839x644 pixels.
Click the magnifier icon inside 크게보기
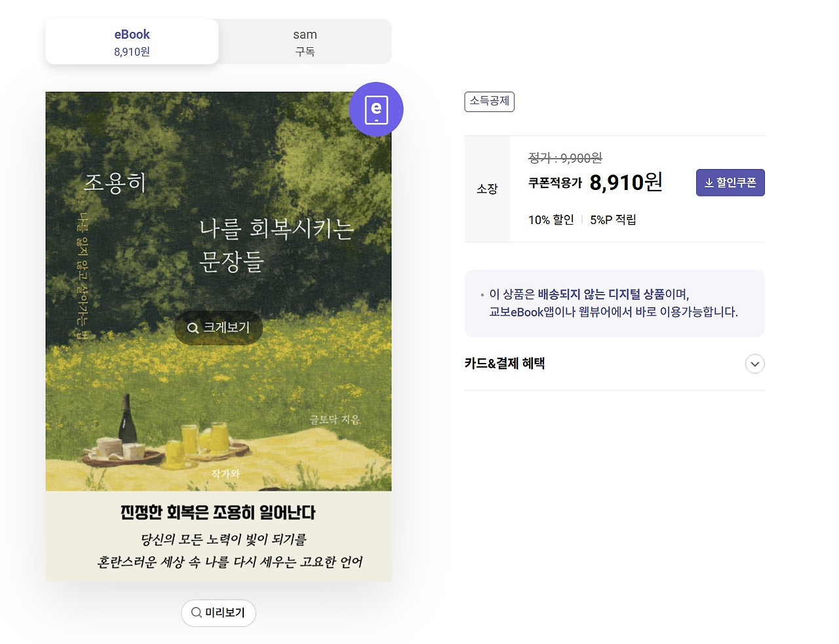pos(193,328)
